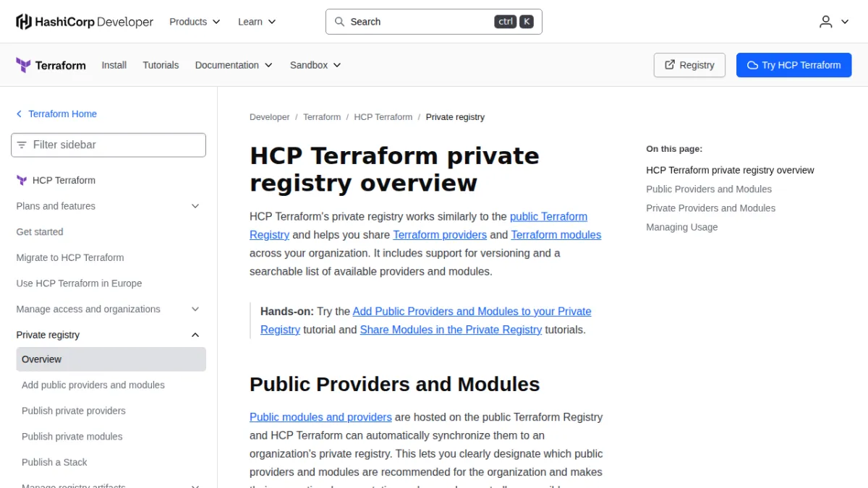Open Migrate to HCP Terraform page
Image resolution: width=868 pixels, height=488 pixels.
70,257
